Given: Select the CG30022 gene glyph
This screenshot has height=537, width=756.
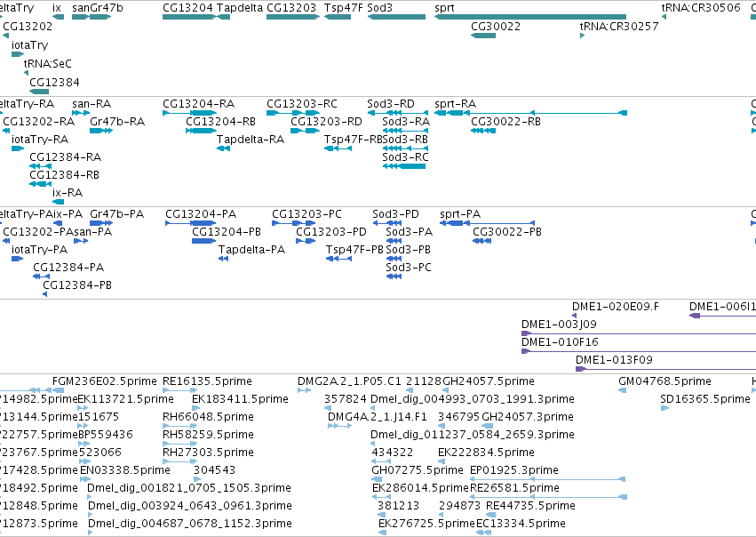Looking at the screenshot, I should (483, 36).
